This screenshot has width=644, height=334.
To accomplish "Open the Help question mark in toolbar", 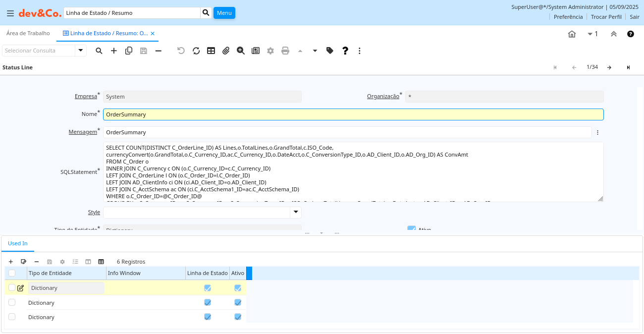I will 345,51.
